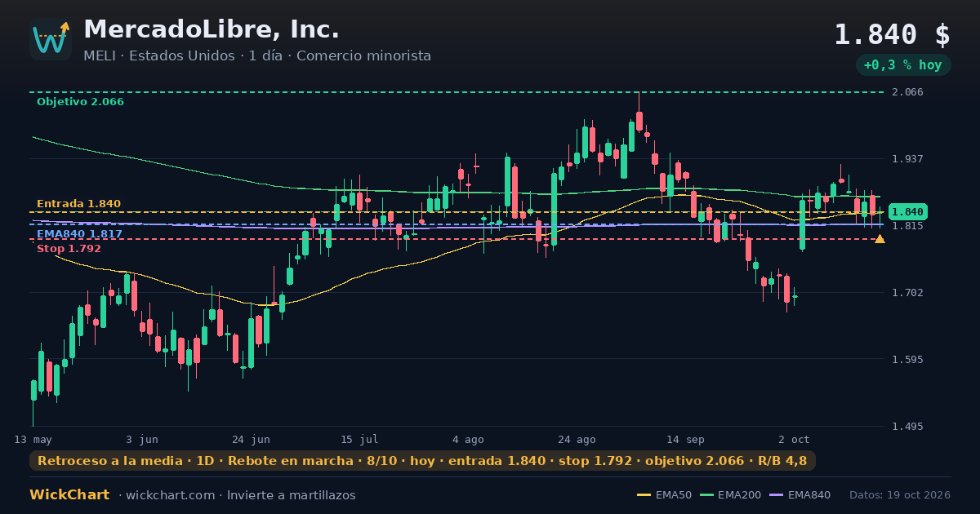This screenshot has width=980, height=514.
Task: Click the 2.066 price axis value
Action: click(x=907, y=92)
